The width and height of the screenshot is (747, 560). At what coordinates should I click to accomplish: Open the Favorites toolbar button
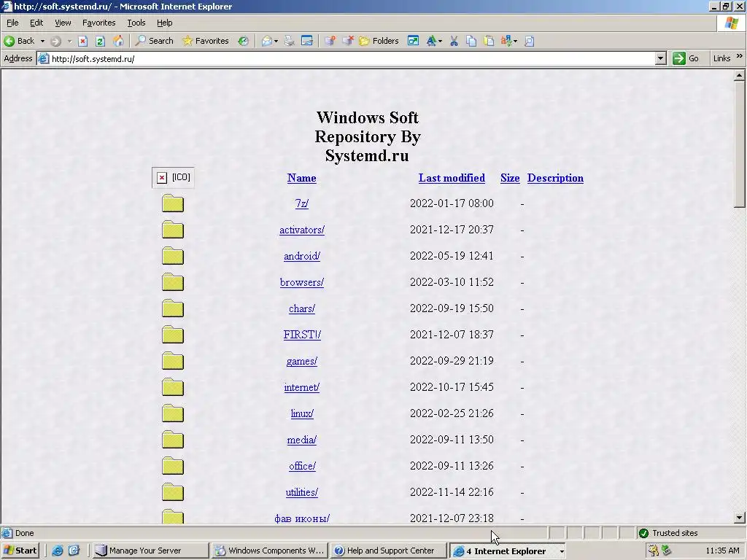[206, 41]
